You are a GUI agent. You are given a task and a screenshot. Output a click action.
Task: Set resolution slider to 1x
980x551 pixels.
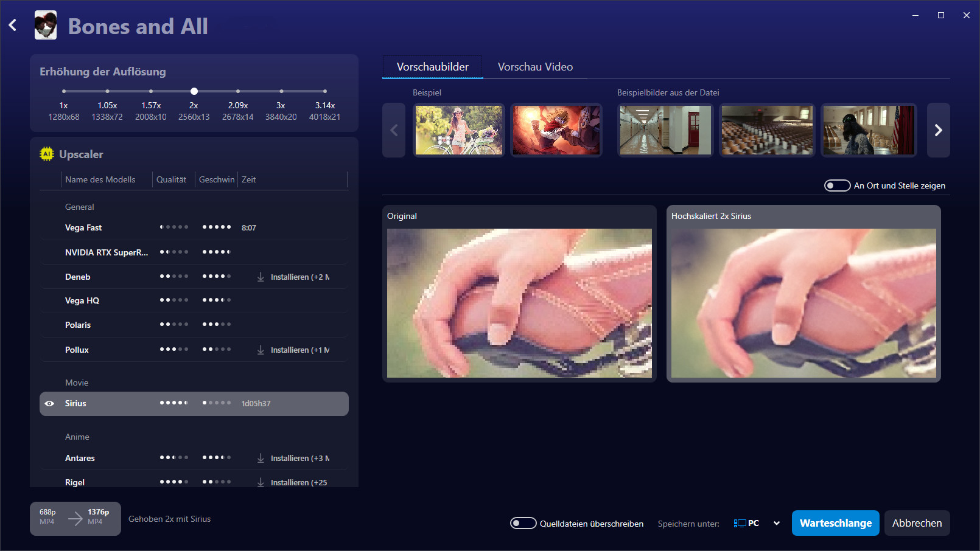click(x=64, y=91)
